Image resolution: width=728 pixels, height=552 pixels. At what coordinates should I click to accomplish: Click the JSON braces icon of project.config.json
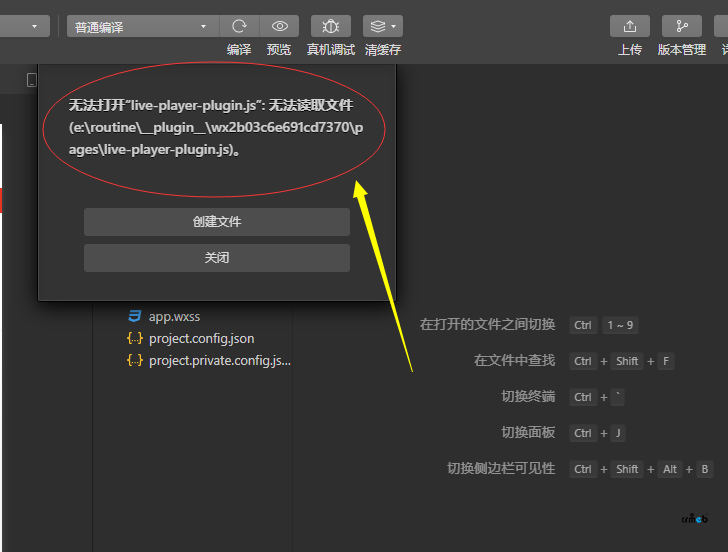(135, 338)
